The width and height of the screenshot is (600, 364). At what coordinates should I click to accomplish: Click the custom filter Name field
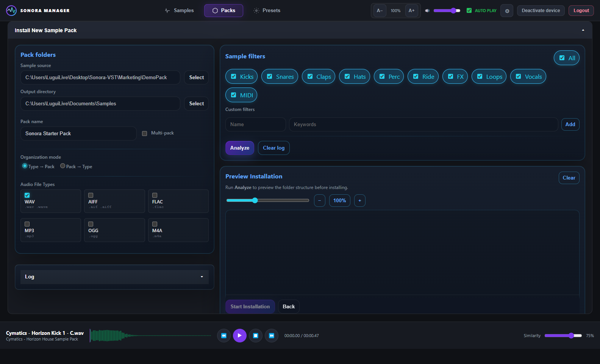pyautogui.click(x=256, y=124)
